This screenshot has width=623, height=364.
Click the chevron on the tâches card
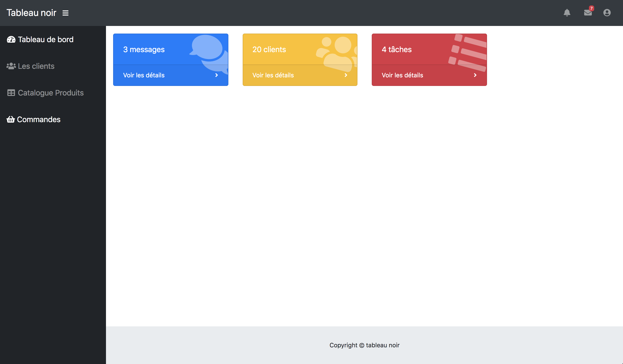[x=475, y=75]
